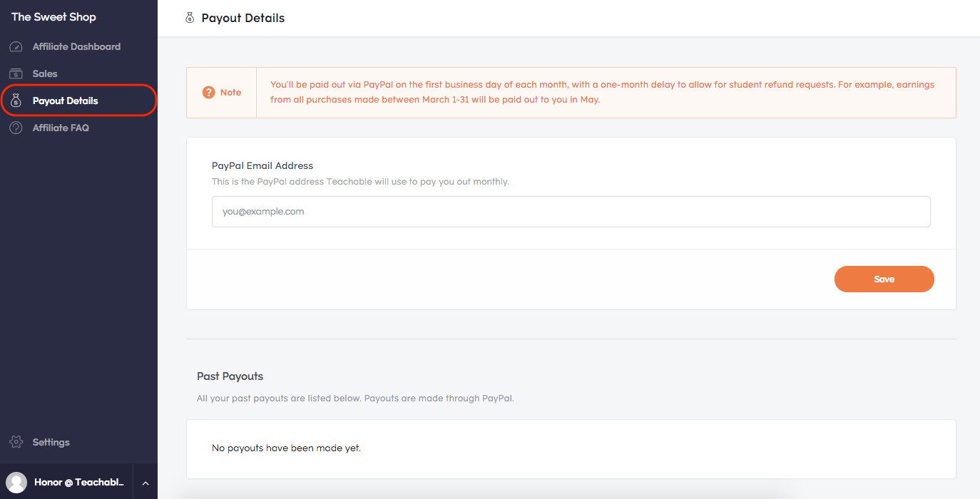This screenshot has height=499, width=980.
Task: Save the PayPal email address
Action: click(x=884, y=279)
